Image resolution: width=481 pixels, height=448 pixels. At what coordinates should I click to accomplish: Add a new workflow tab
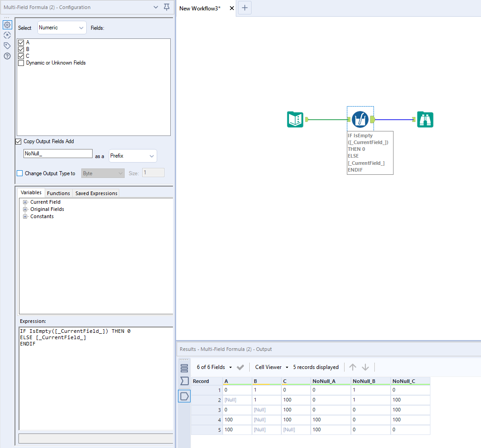(245, 8)
